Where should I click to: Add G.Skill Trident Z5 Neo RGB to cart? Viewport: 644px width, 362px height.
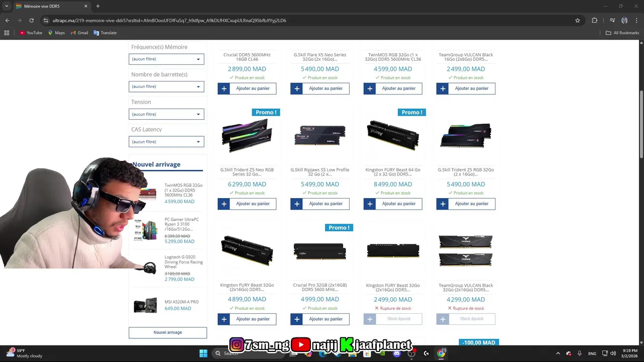click(247, 204)
